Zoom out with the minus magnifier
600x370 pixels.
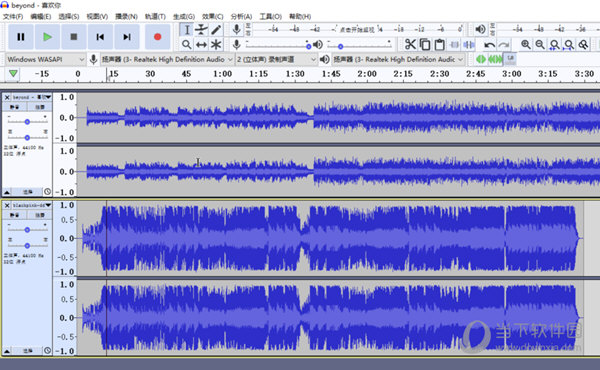point(540,45)
